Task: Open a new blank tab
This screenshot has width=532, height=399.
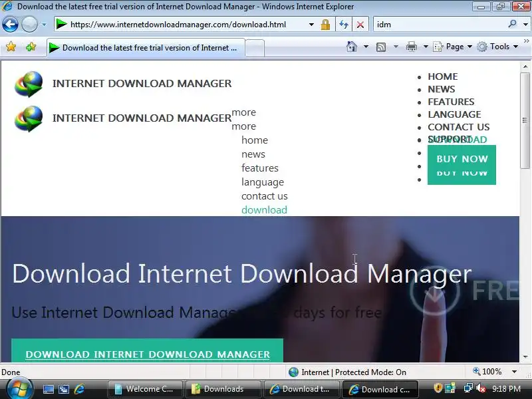Action: pos(255,48)
